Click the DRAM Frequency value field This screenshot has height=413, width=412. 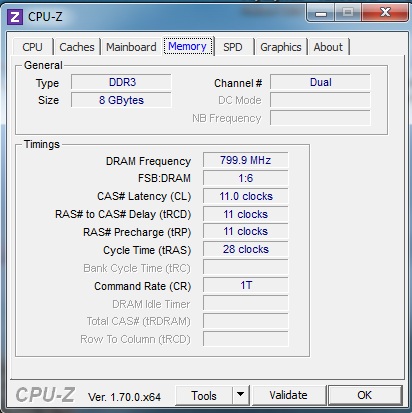(245, 160)
